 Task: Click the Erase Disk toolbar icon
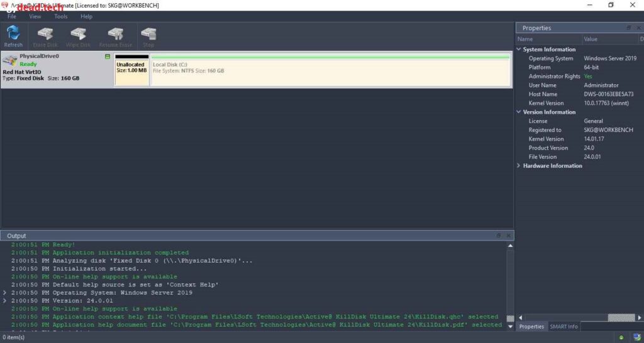click(45, 36)
